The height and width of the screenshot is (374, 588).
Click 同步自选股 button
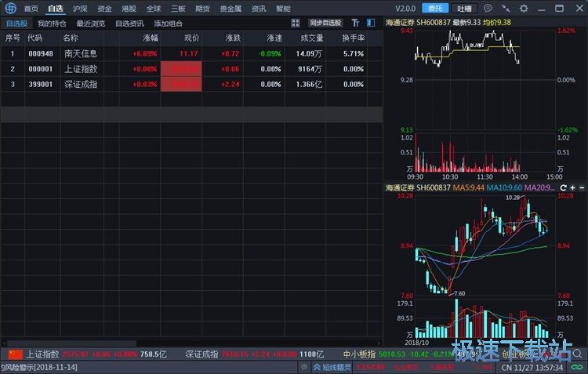(x=325, y=23)
